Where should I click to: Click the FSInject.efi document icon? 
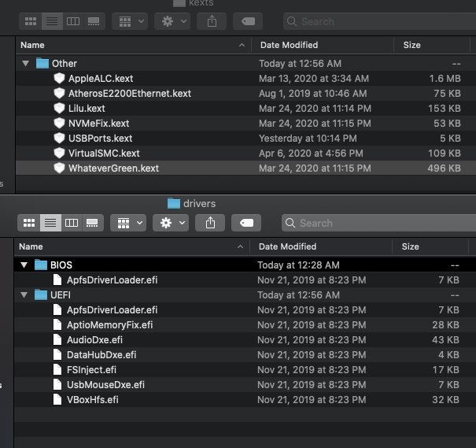pyautogui.click(x=57, y=369)
